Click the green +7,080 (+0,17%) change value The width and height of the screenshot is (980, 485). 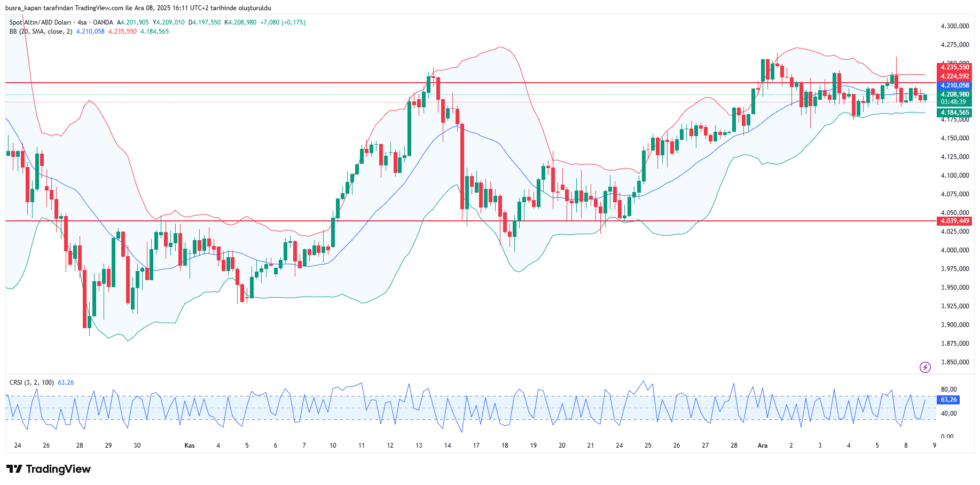[283, 22]
